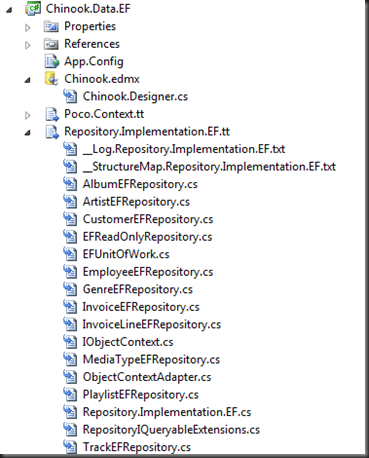The image size is (369, 458).
Task: Select the TrackEFRepository.cs file name
Action: pos(137,447)
